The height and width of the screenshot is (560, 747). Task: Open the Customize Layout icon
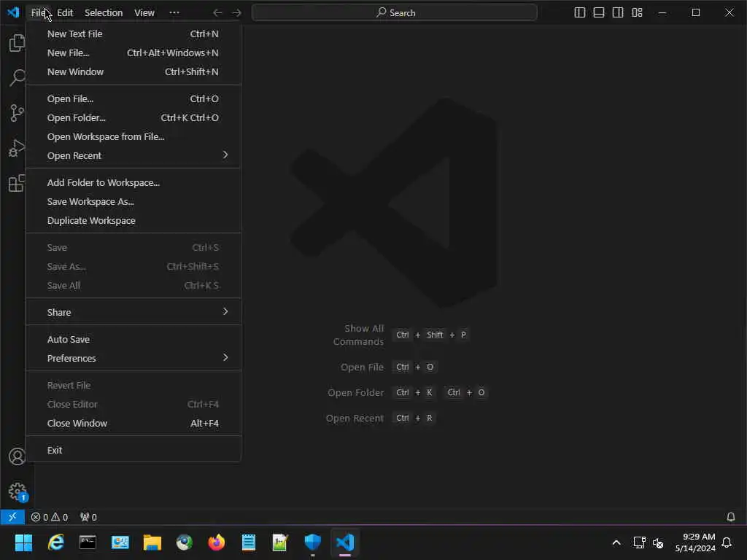pyautogui.click(x=637, y=13)
